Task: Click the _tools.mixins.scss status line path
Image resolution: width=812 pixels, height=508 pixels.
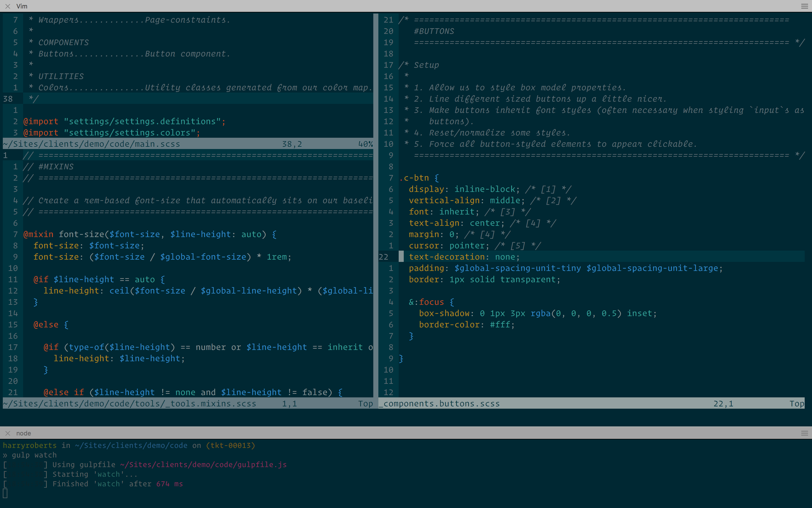Action: [x=129, y=404]
